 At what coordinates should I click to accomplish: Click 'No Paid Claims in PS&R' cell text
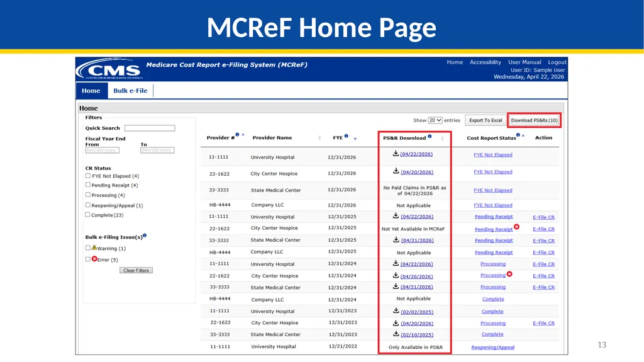tap(414, 191)
